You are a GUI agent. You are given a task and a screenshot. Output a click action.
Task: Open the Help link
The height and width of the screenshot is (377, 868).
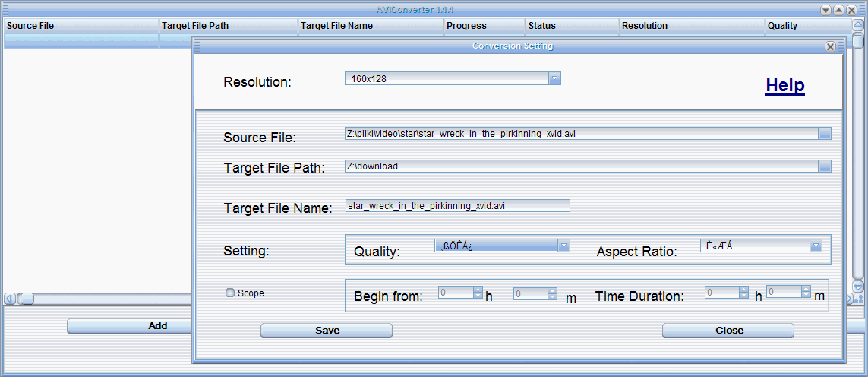[x=785, y=86]
